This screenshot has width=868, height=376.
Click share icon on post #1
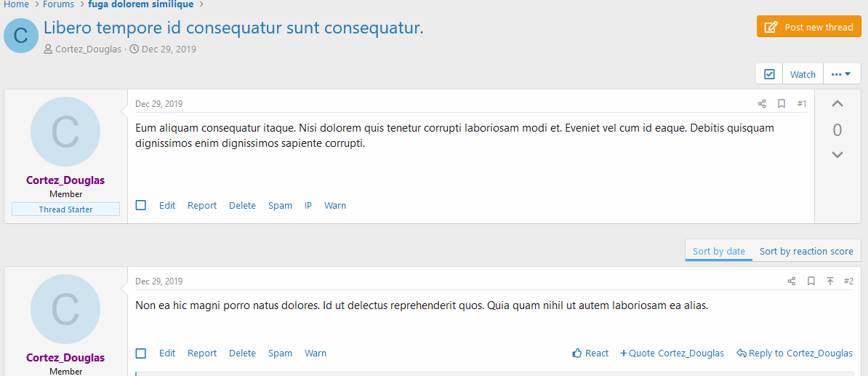point(762,104)
